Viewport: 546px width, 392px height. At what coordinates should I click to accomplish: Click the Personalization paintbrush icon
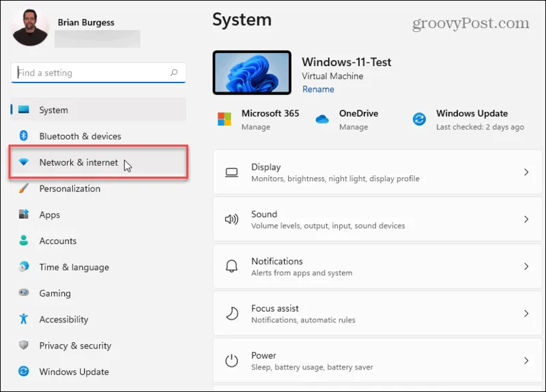(x=24, y=188)
